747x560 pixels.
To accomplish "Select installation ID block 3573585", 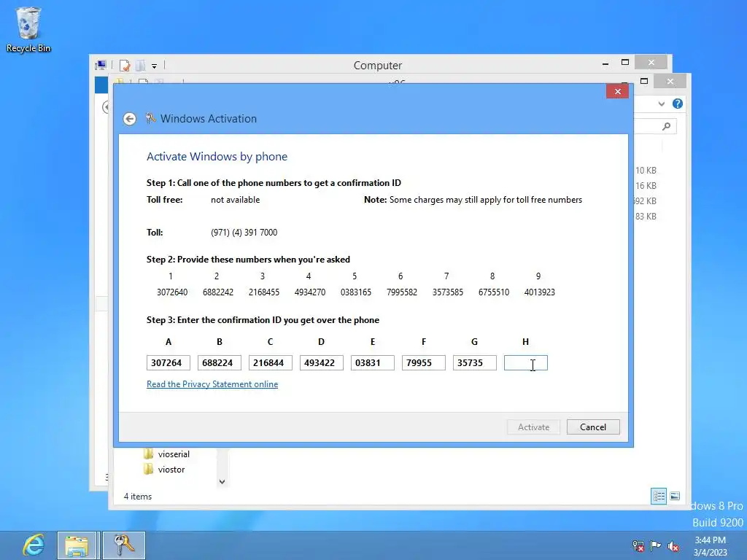I will pos(448,292).
